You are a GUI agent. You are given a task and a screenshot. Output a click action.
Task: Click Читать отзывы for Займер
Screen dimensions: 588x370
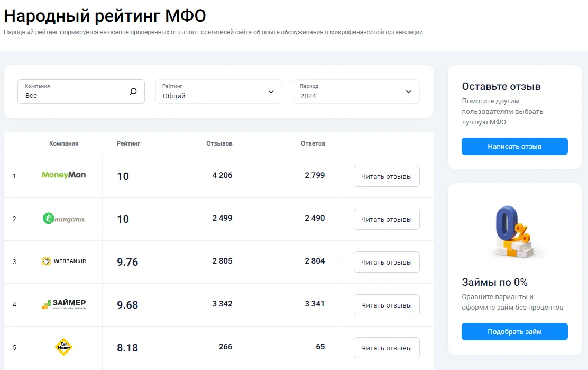(x=387, y=305)
